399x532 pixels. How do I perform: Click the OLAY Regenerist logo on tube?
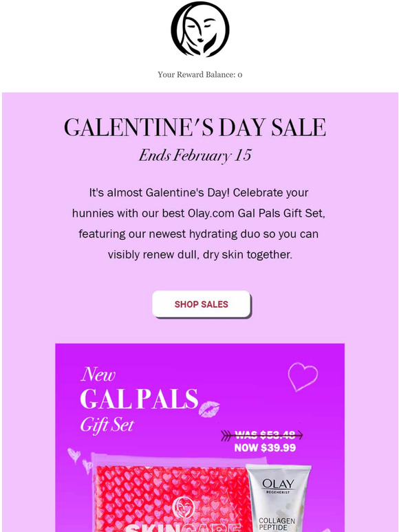(x=278, y=486)
